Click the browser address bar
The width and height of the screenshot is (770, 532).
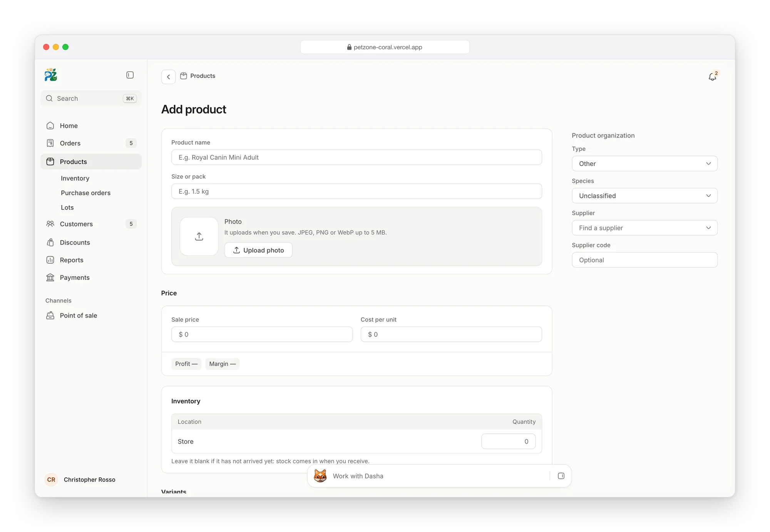pos(385,47)
